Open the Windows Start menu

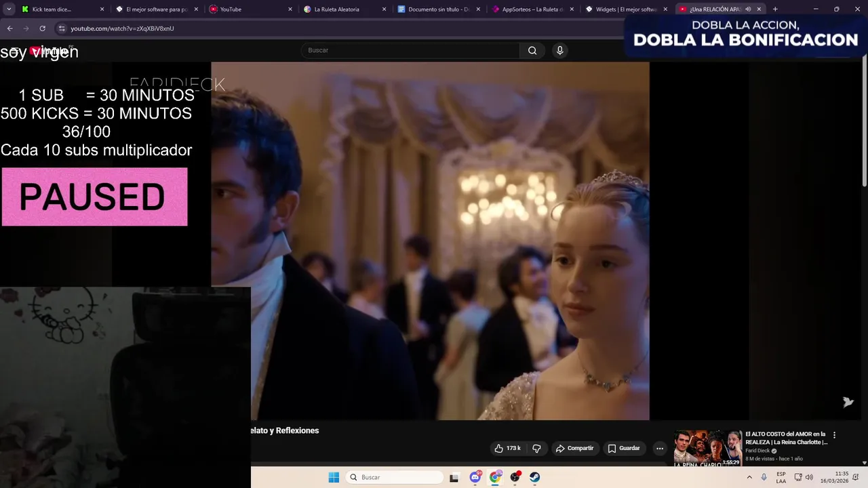334,477
